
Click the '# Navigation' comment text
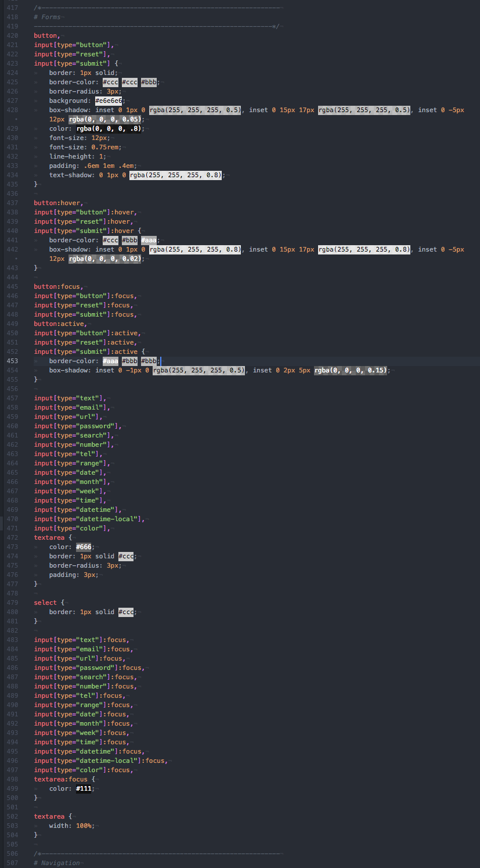click(56, 862)
